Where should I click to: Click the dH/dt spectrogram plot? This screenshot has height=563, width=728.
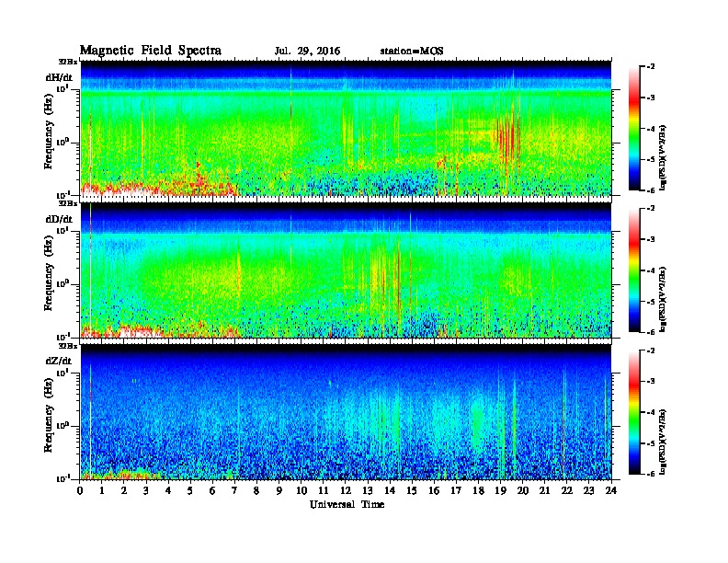[x=346, y=128]
